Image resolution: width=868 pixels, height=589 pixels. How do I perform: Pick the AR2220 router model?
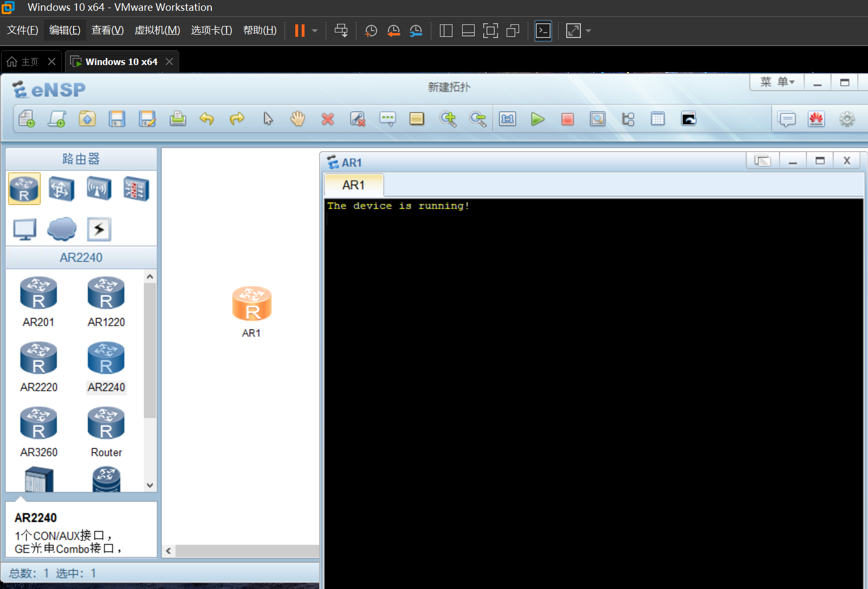point(38,367)
